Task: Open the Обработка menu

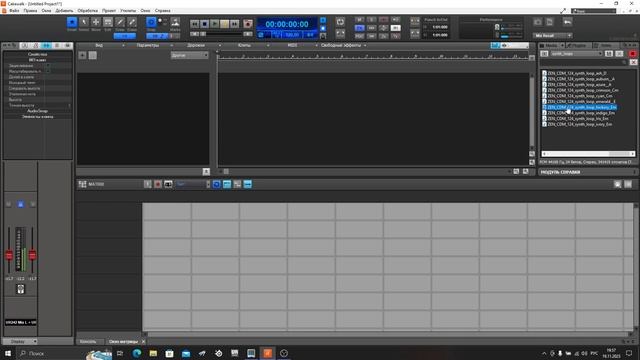Action: coord(87,11)
